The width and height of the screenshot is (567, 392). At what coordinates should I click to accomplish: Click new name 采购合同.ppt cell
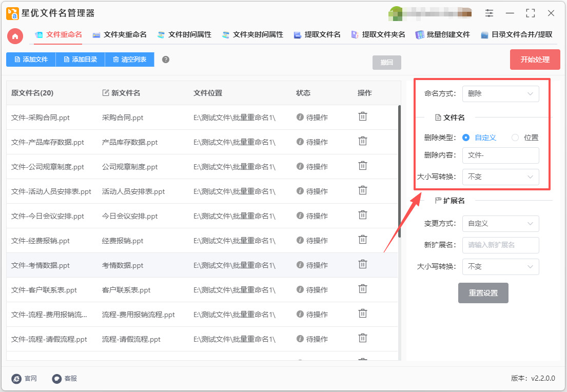click(x=123, y=117)
